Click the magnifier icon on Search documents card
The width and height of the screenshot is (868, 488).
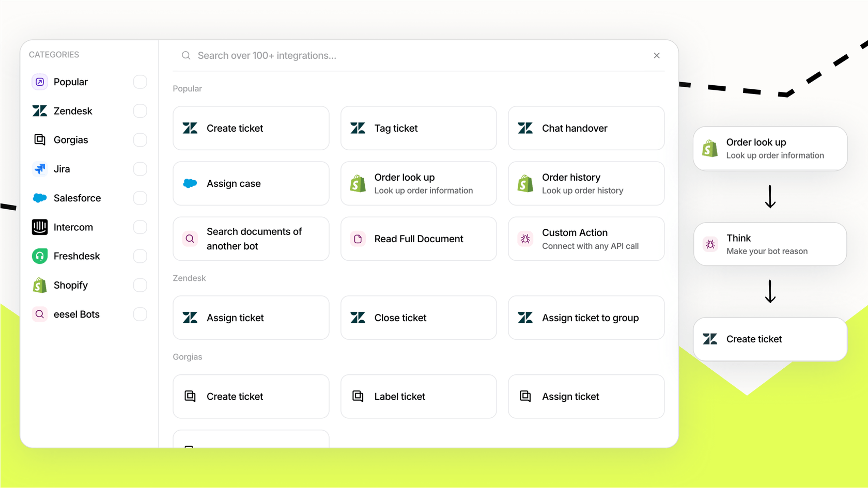pos(190,239)
